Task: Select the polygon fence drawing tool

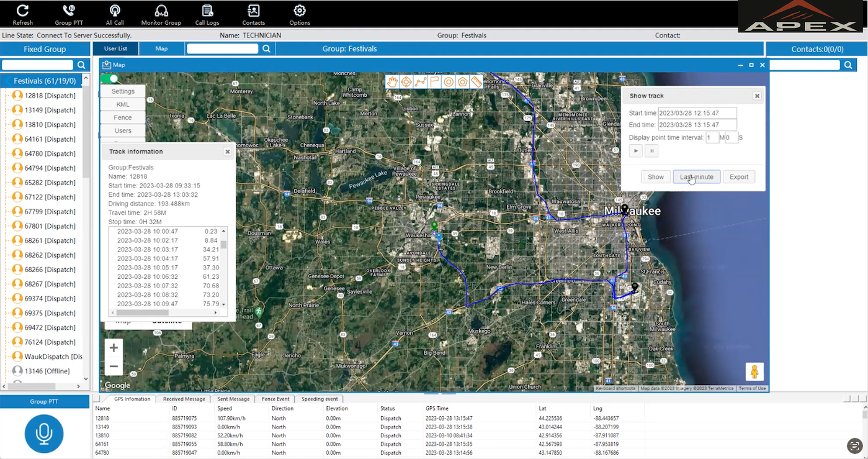Action: point(462,82)
